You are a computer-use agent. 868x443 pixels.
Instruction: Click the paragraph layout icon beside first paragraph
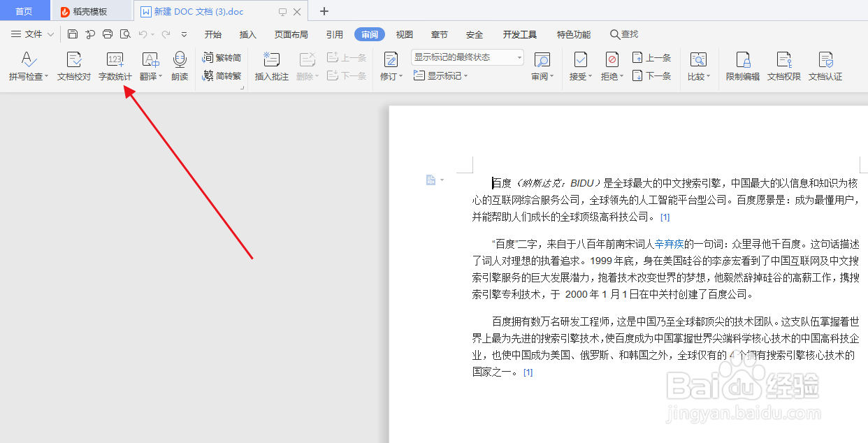pos(431,180)
